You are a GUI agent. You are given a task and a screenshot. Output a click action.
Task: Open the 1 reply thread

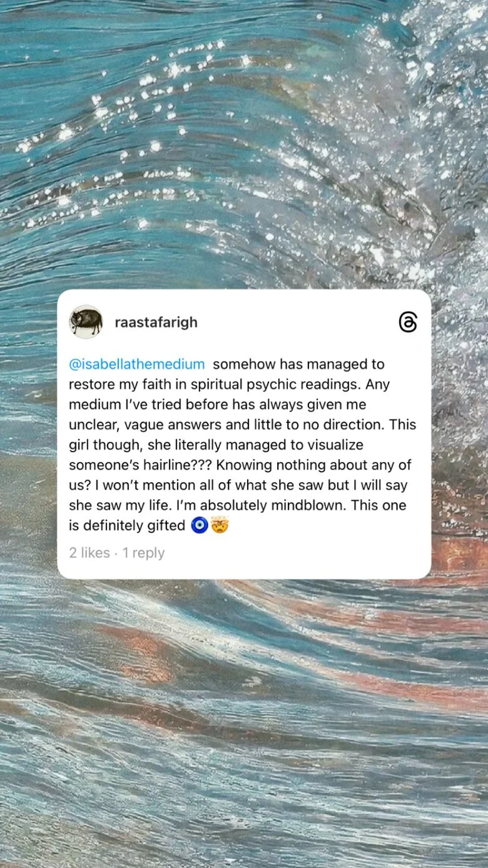143,553
